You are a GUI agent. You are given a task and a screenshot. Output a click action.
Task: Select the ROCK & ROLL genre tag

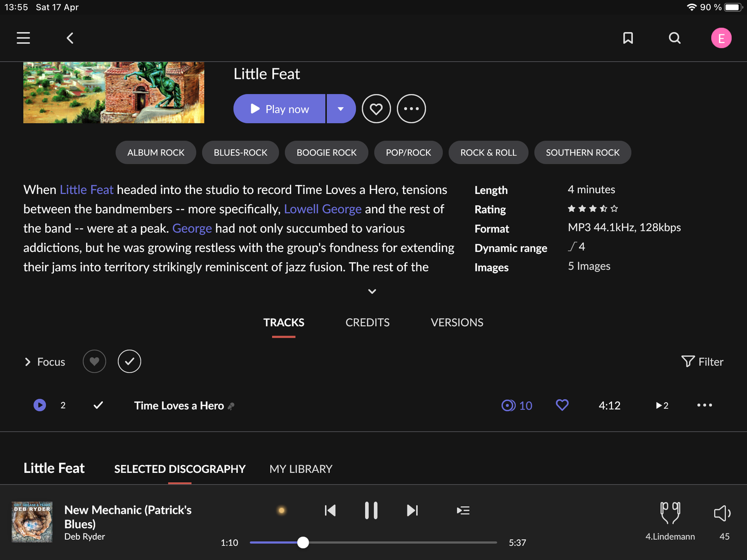tap(488, 152)
